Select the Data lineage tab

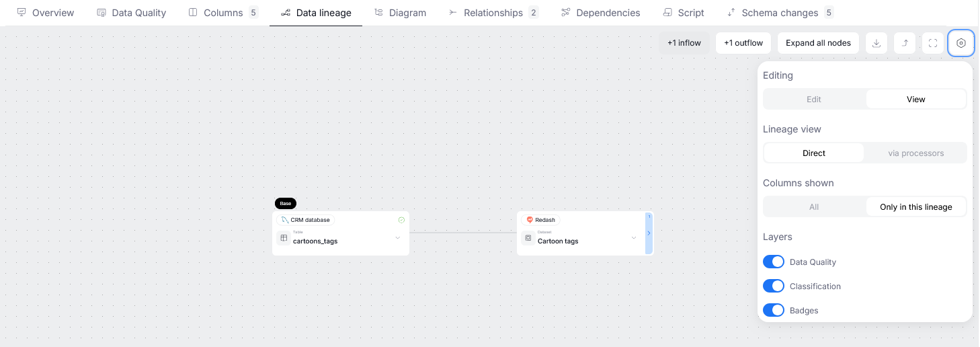point(316,13)
